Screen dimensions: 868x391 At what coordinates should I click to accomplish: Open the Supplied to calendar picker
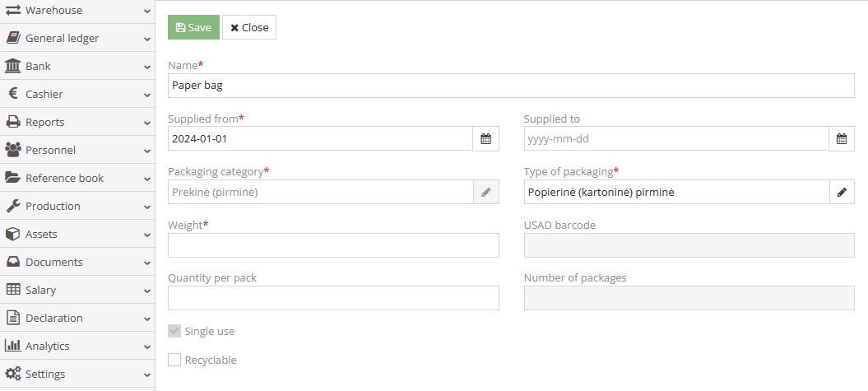(842, 139)
